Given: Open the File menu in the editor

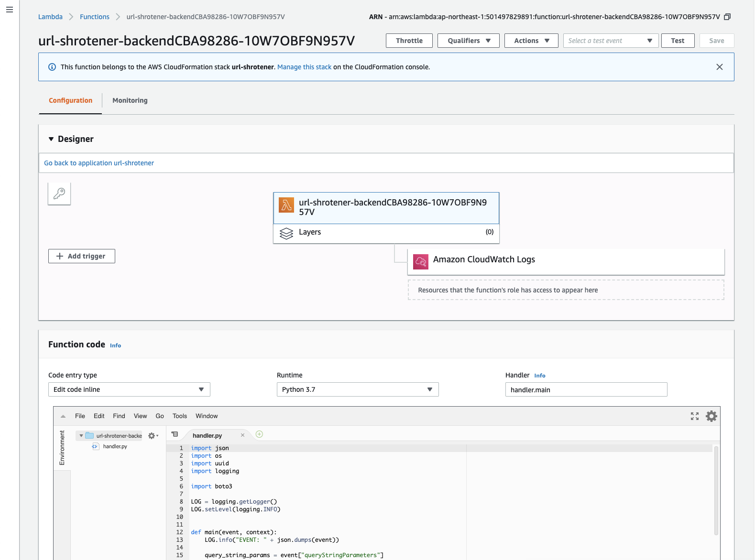Looking at the screenshot, I should pos(80,416).
